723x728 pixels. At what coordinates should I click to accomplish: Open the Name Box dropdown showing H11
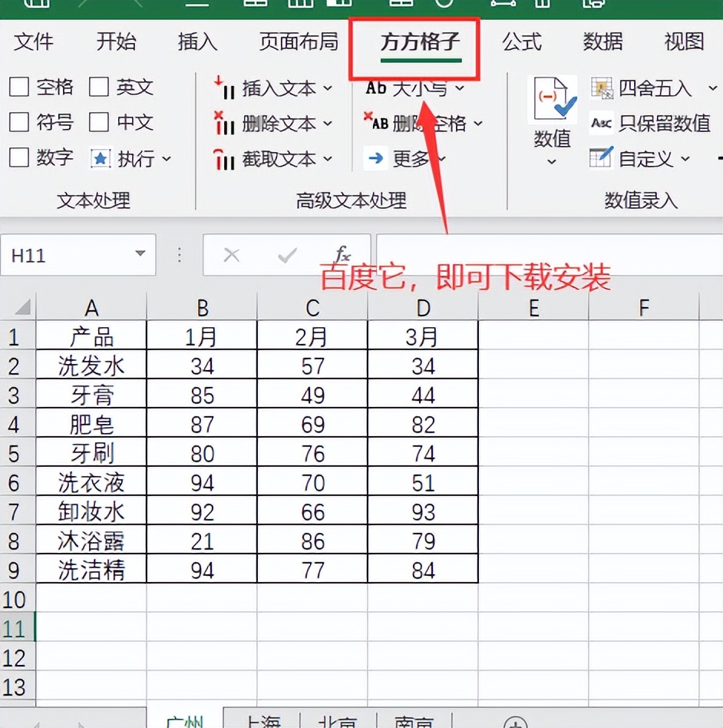(140, 255)
